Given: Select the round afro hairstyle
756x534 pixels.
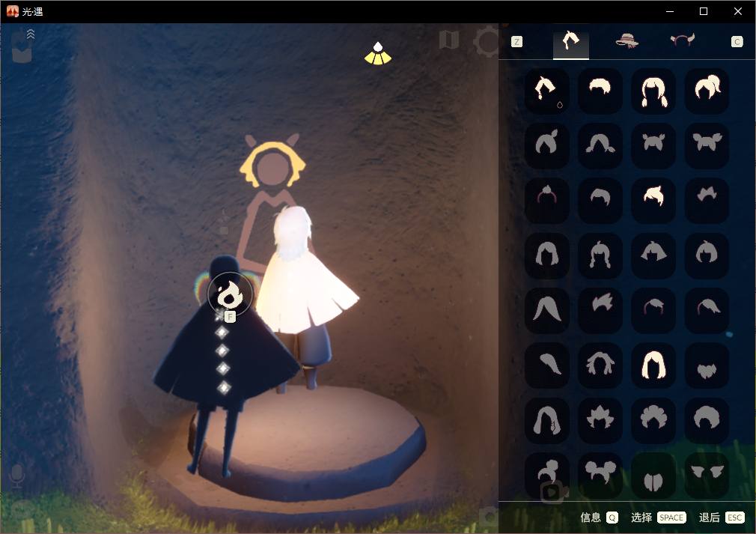Looking at the screenshot, I should pos(707,420).
